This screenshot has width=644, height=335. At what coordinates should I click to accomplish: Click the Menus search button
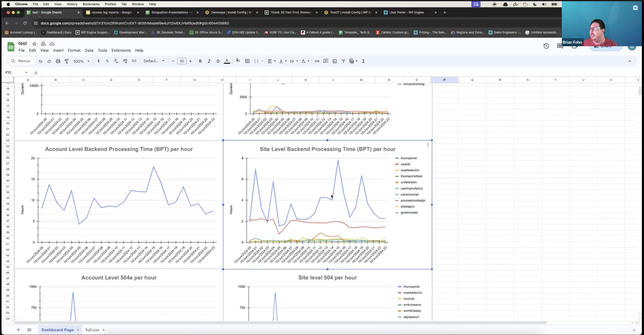21,61
